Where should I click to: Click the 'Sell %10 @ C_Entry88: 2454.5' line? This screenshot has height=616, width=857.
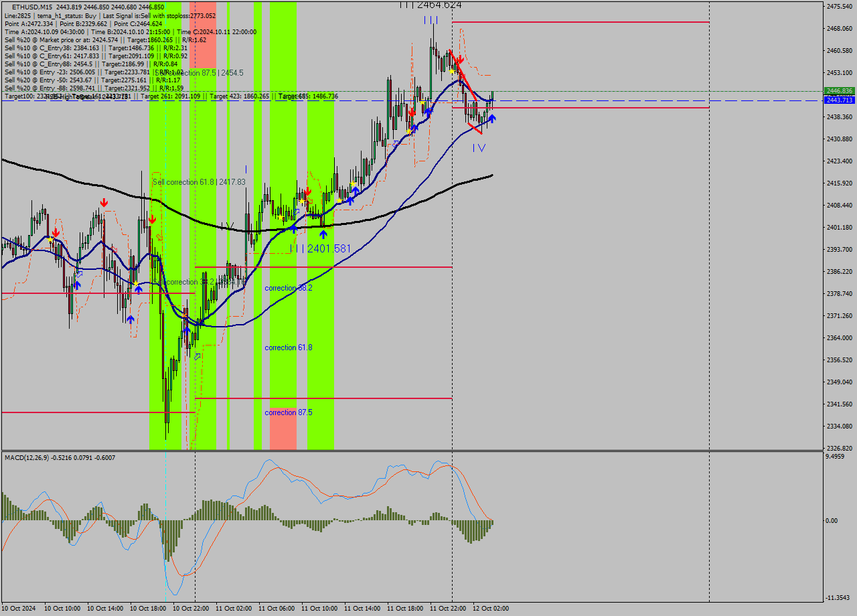pos(90,64)
